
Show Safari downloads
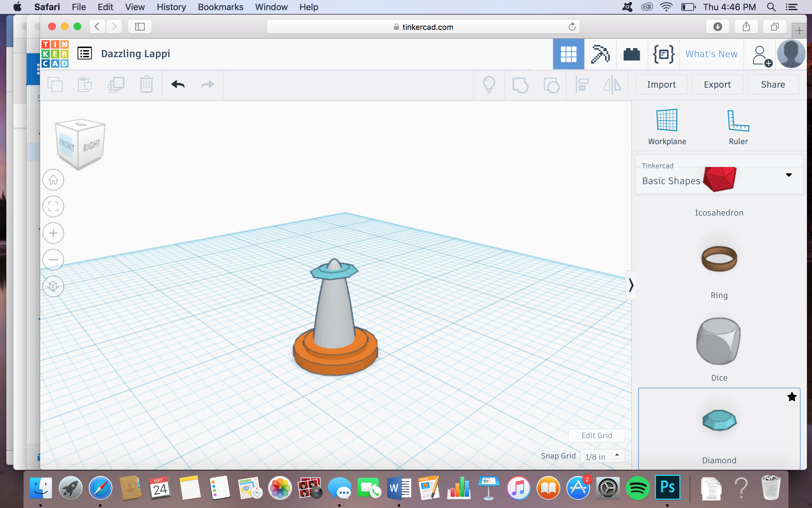[x=718, y=27]
